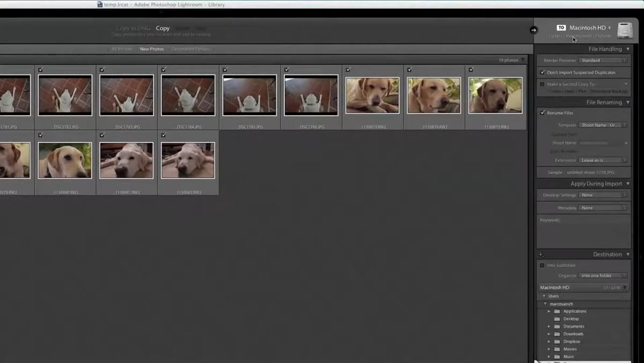This screenshot has width=644, height=363.
Task: Select the Applications folder icon
Action: (557, 311)
